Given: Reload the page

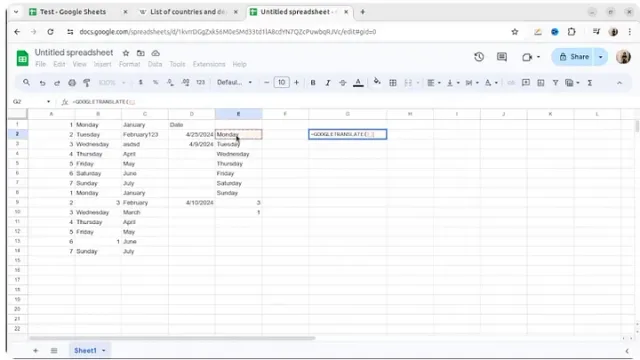Looking at the screenshot, I should click(x=50, y=31).
